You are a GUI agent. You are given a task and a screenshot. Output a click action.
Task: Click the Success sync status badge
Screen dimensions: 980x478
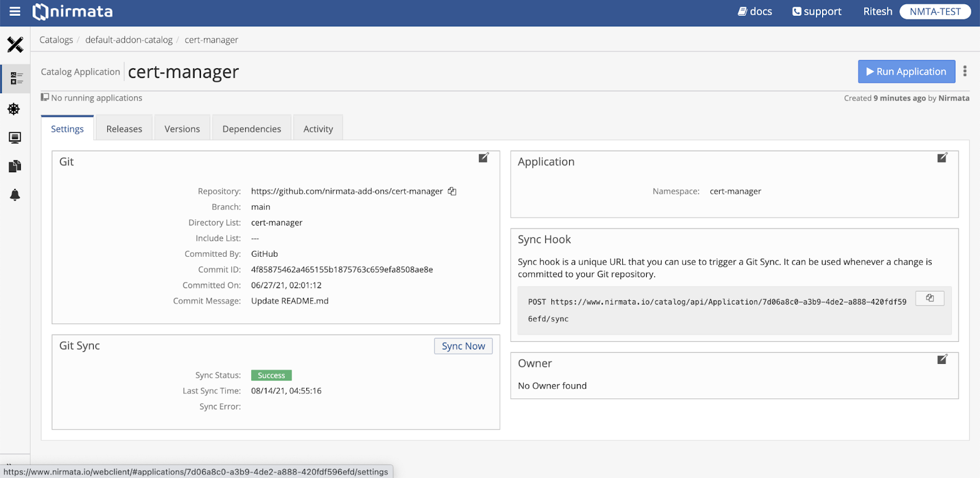(271, 375)
